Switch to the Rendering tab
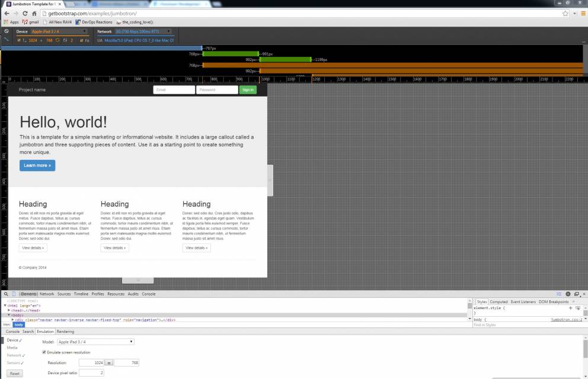588x379 pixels. (x=65, y=332)
